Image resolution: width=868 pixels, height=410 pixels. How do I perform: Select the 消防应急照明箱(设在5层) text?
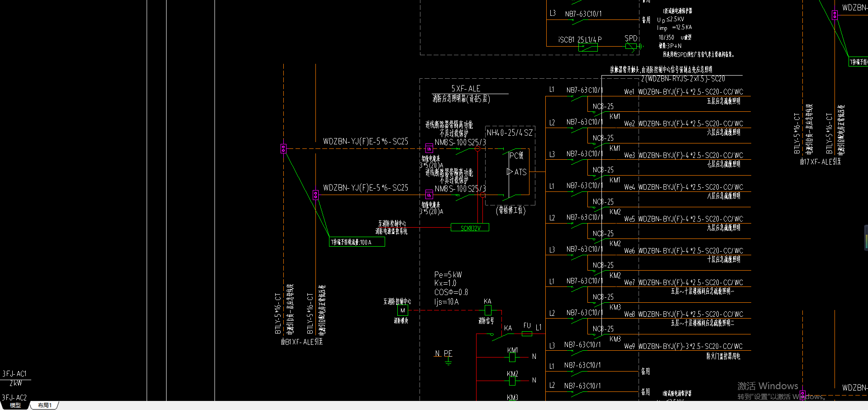pyautogui.click(x=461, y=99)
